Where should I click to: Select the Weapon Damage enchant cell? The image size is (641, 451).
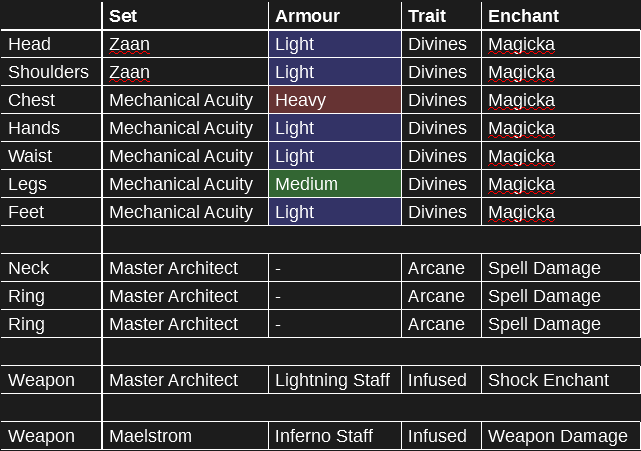561,436
